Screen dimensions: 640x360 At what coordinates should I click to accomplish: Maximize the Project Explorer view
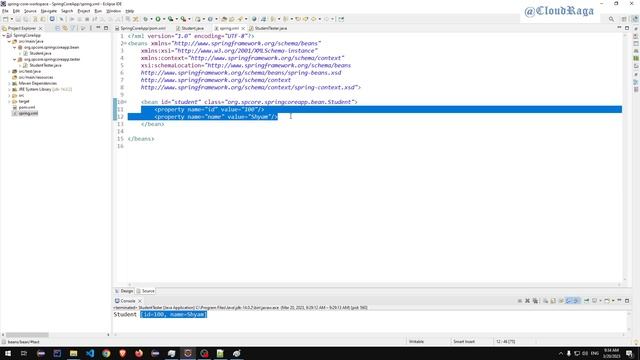coord(106,28)
